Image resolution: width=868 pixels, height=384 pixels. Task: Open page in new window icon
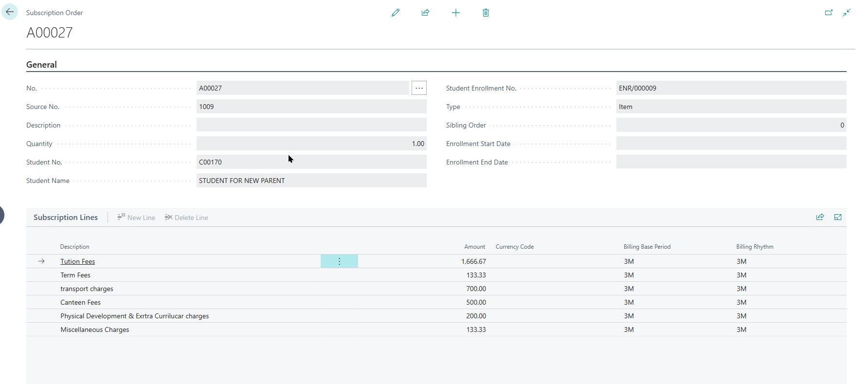click(829, 13)
